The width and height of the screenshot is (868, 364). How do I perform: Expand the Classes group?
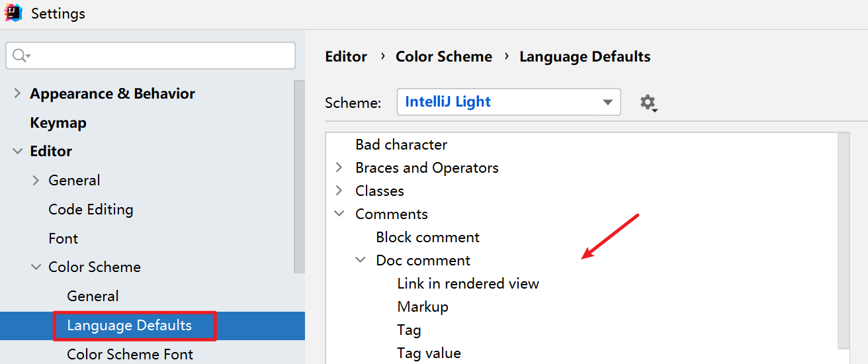pos(339,191)
